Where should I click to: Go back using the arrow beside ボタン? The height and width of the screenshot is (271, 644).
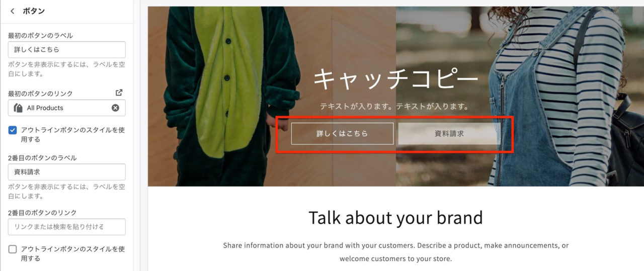click(x=13, y=11)
